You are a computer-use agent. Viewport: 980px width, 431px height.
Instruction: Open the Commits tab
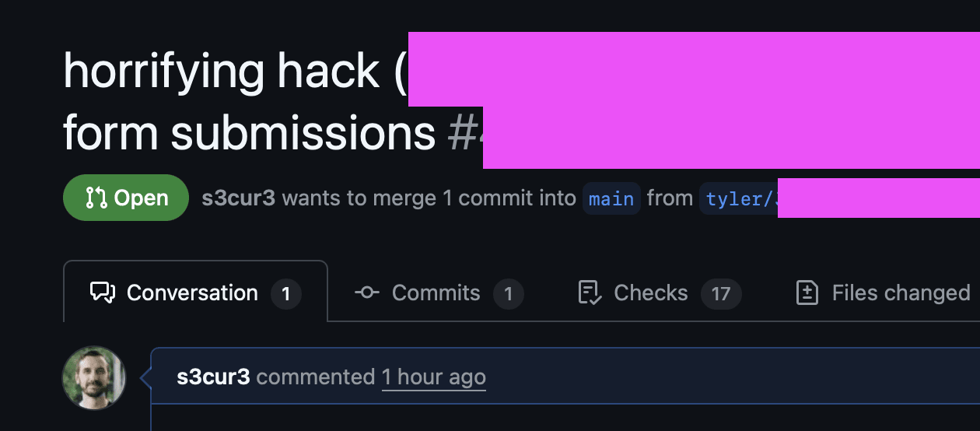point(439,293)
